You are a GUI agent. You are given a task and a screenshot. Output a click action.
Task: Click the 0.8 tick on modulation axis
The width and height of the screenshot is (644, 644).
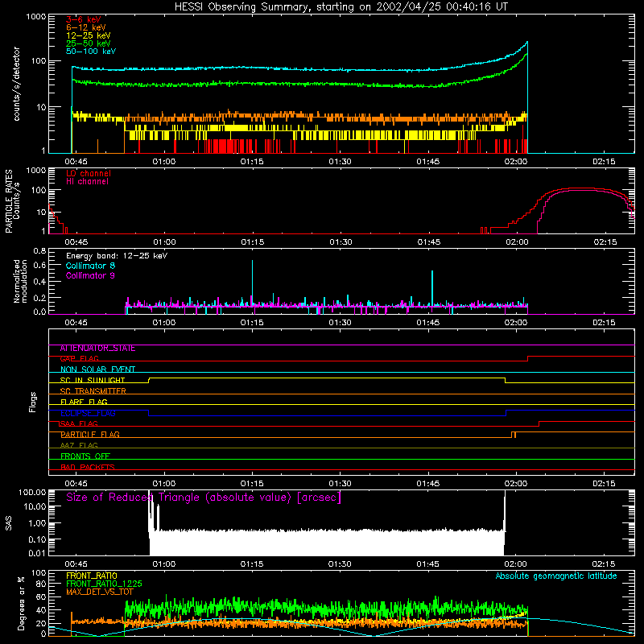click(x=39, y=250)
